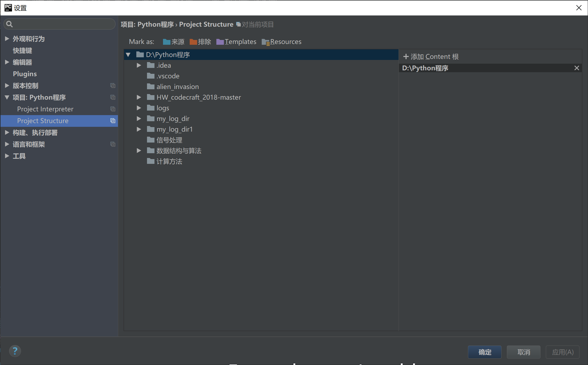Screen dimensions: 588x365
Task: Click the PyCharm logo in title bar
Action: coord(8,8)
